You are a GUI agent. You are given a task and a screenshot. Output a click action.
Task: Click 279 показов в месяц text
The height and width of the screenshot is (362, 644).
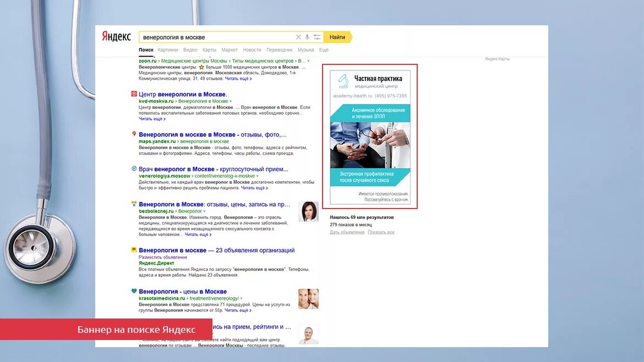point(351,224)
